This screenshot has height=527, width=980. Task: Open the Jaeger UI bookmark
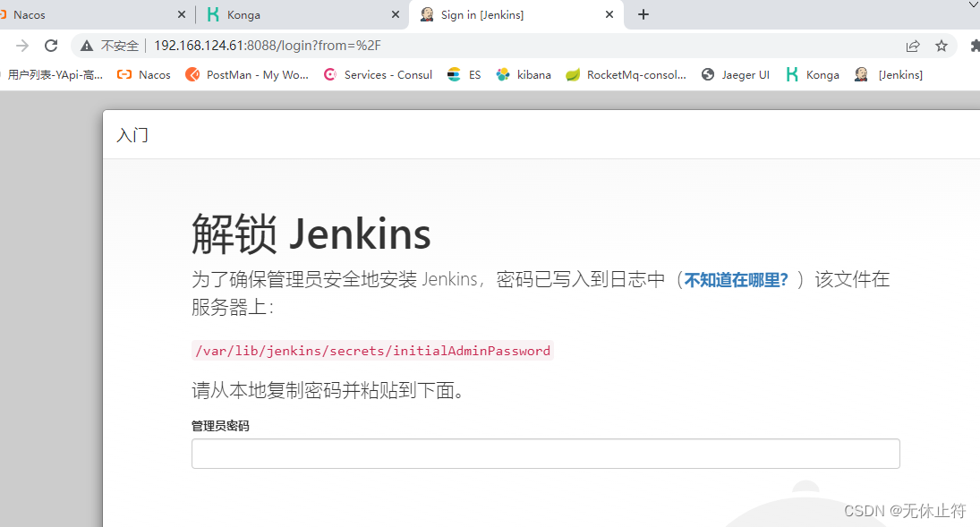click(x=736, y=75)
